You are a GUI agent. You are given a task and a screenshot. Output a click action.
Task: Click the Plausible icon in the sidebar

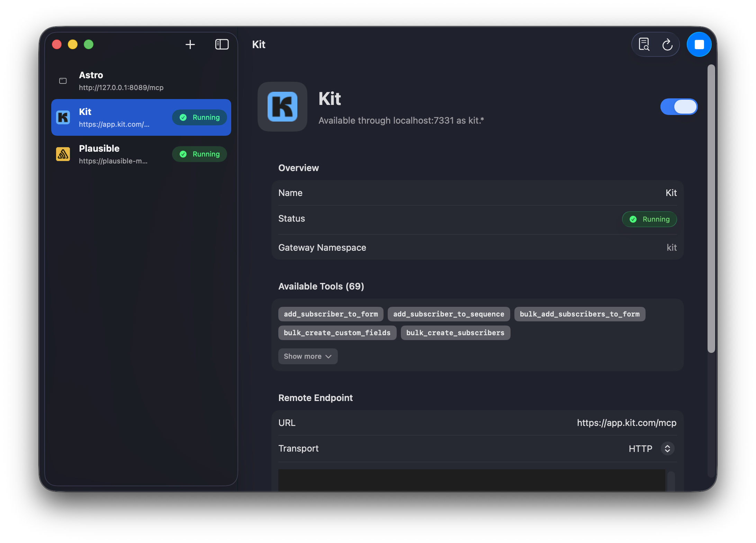click(x=63, y=154)
